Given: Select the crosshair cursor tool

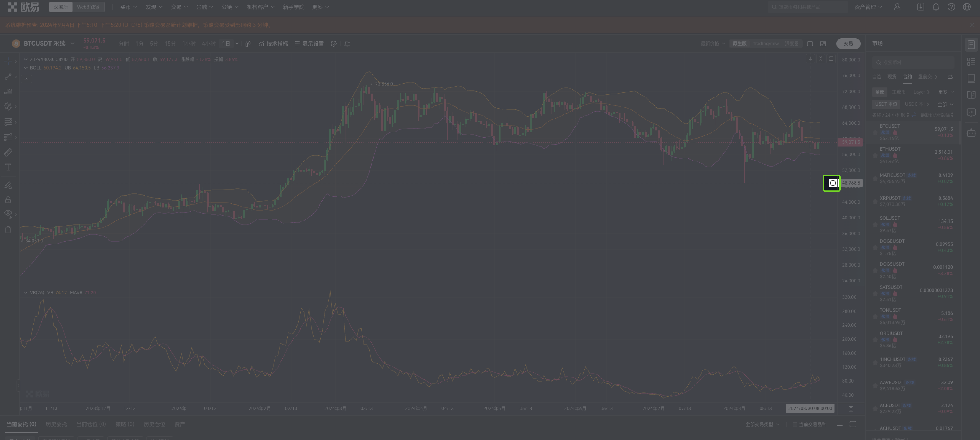Looking at the screenshot, I should pyautogui.click(x=8, y=61).
